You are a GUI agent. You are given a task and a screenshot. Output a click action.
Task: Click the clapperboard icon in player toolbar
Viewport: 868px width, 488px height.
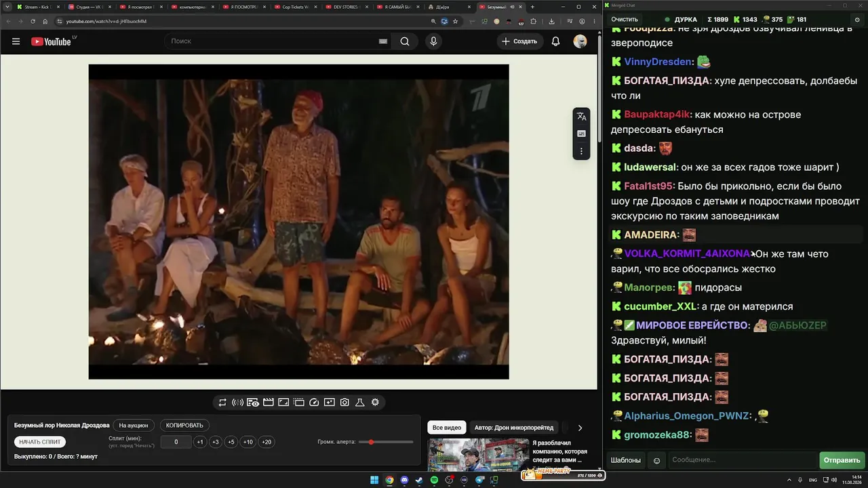click(x=268, y=403)
